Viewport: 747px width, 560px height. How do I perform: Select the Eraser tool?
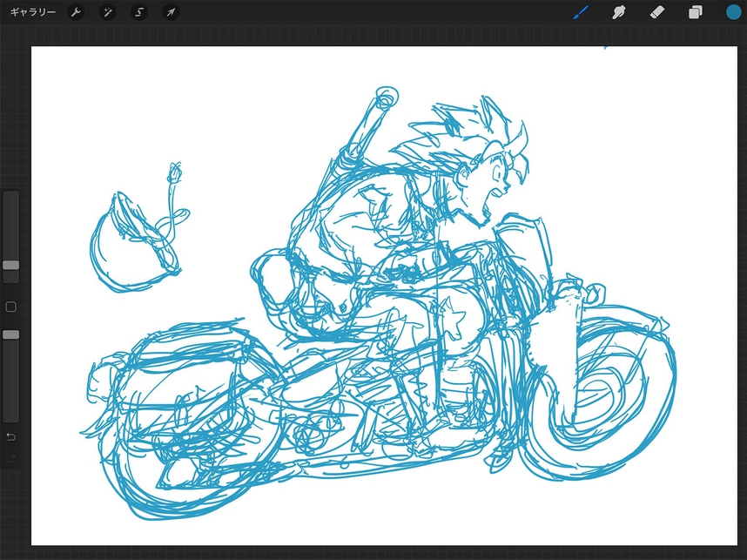point(658,12)
